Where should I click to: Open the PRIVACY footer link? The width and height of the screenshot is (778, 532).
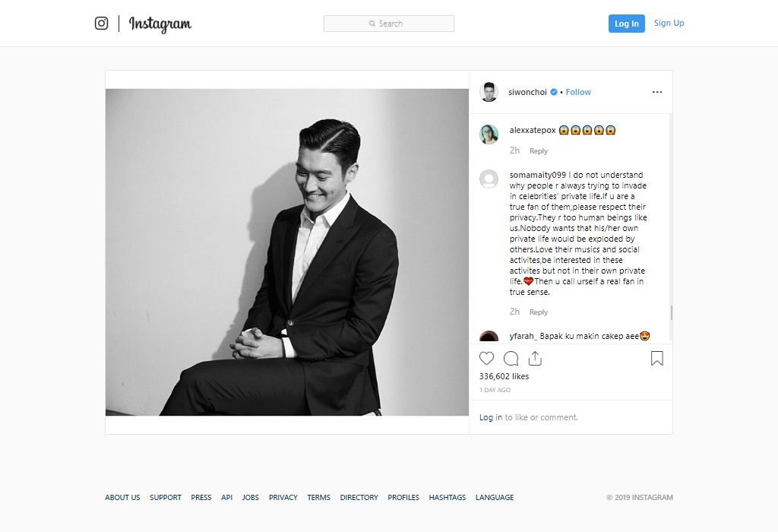(283, 497)
